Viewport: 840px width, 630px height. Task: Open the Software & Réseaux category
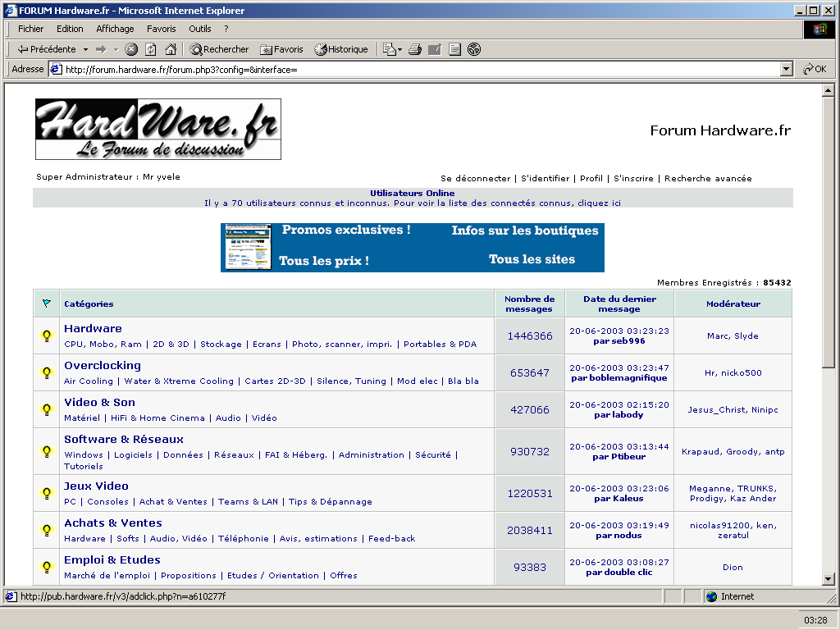[x=124, y=440]
